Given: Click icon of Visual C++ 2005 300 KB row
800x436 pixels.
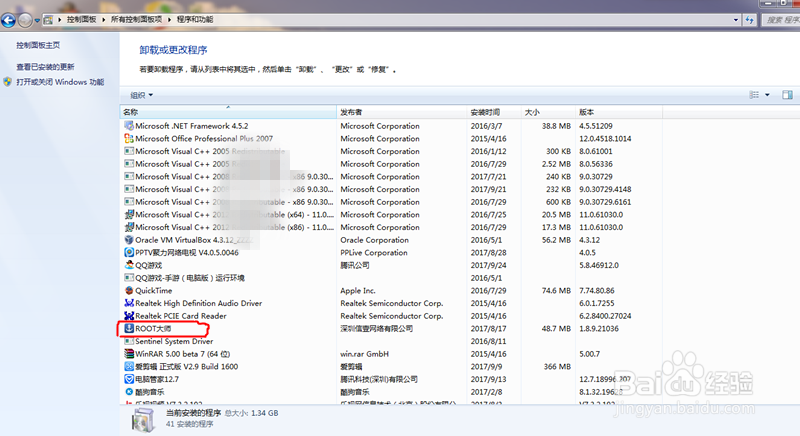Looking at the screenshot, I should click(x=129, y=151).
